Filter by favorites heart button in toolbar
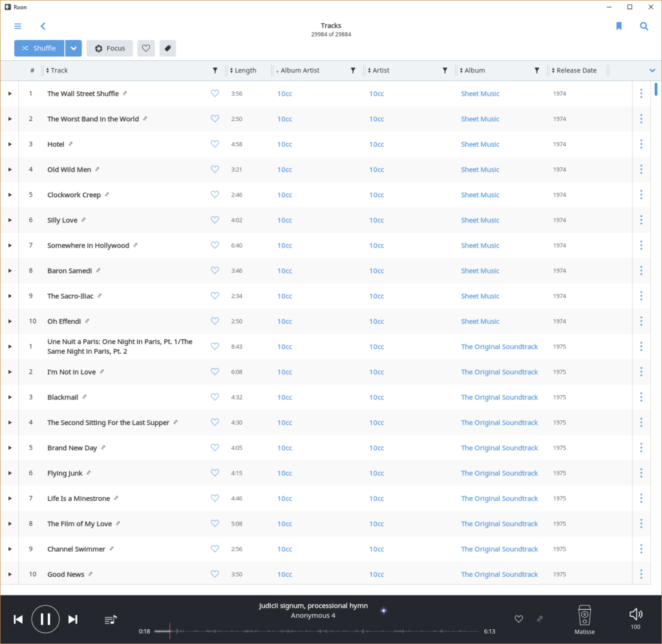Image resolution: width=662 pixels, height=644 pixels. coord(146,48)
